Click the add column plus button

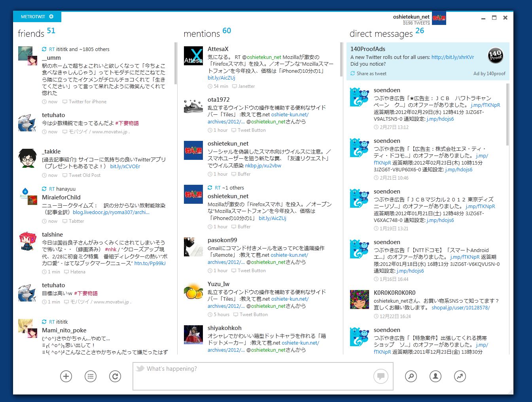tap(66, 376)
